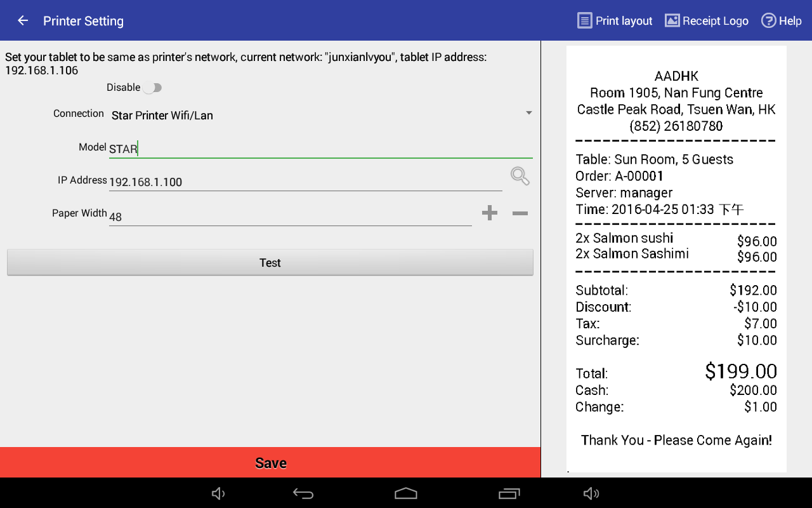This screenshot has width=812, height=508.
Task: Toggle the Disable printer switch
Action: click(152, 88)
